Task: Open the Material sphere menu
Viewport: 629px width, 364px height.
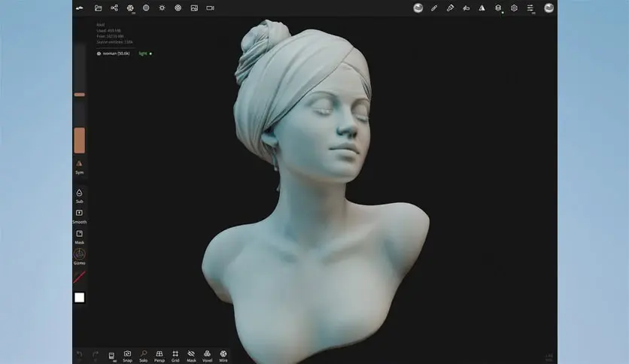Action: coord(146,8)
